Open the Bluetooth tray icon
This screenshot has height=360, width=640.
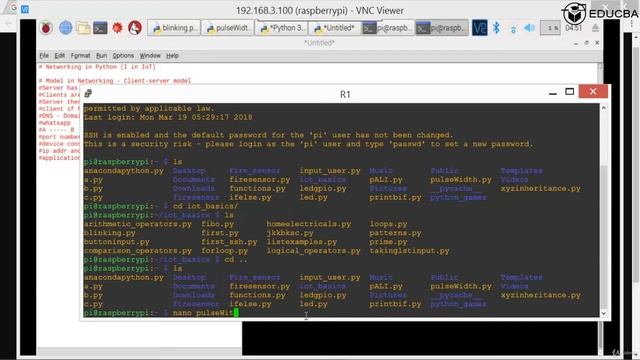pyautogui.click(x=496, y=28)
